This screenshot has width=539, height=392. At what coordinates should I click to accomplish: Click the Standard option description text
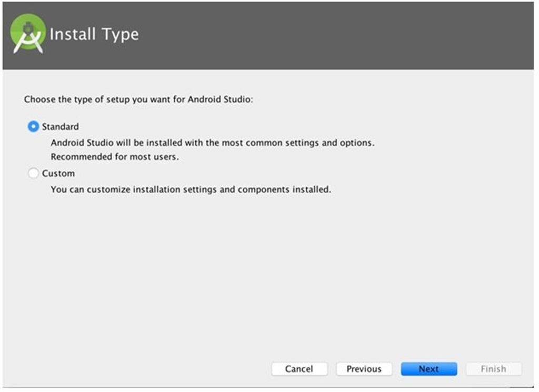[x=213, y=143]
